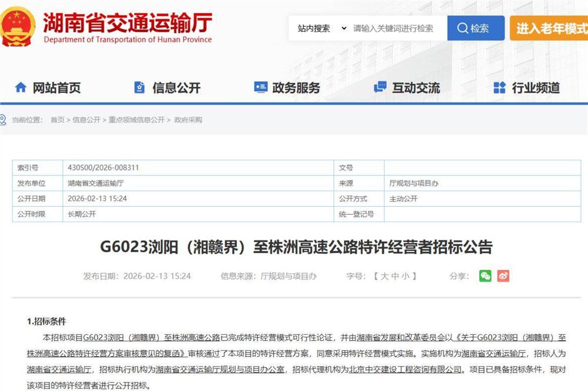588x392 pixels.
Task: Click the magnifier icon in the 检索 button
Action: click(x=462, y=28)
